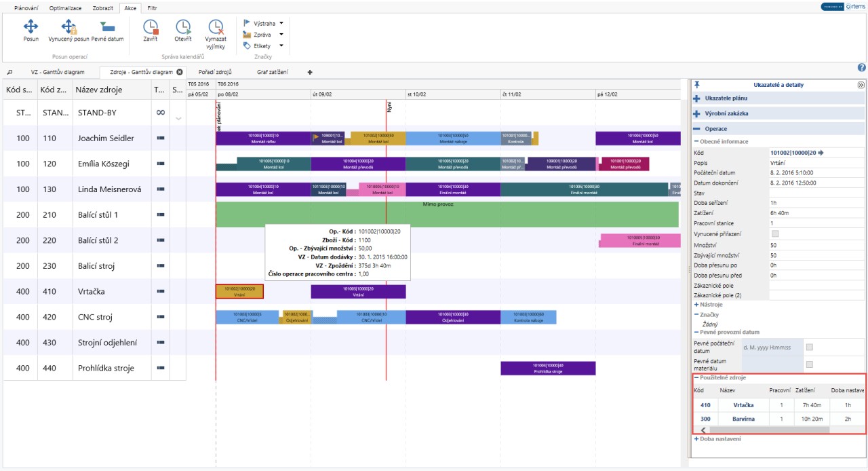
Task: Open help question mark icon
Action: coord(862,68)
